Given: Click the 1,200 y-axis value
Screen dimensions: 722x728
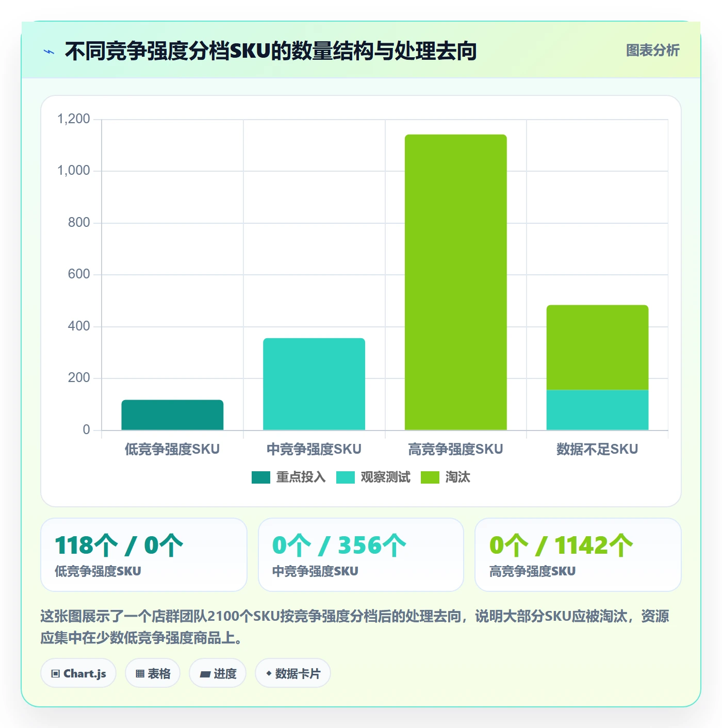Looking at the screenshot, I should pos(73,119).
